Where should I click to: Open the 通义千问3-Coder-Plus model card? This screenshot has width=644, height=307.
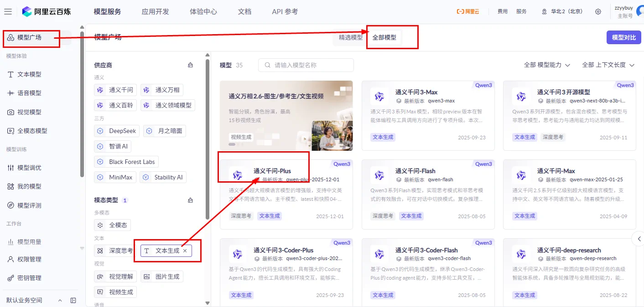tap(286, 272)
